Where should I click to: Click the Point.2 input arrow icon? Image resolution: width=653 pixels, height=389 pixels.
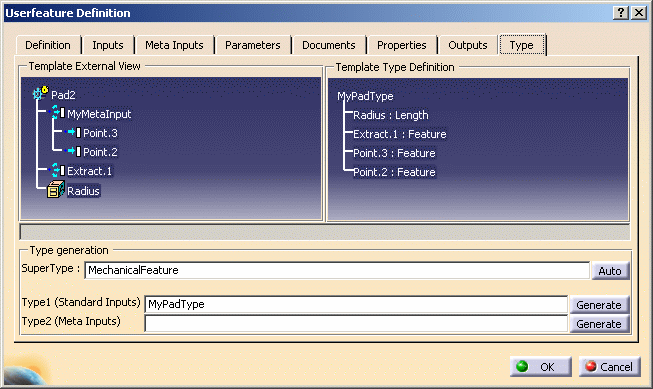pyautogui.click(x=74, y=151)
